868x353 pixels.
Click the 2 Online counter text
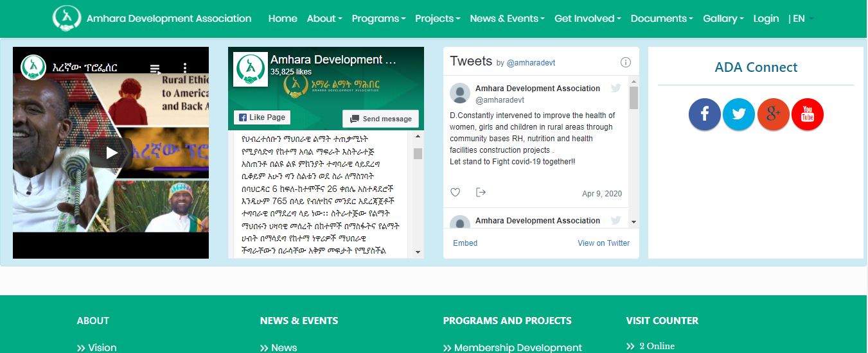pyautogui.click(x=657, y=346)
